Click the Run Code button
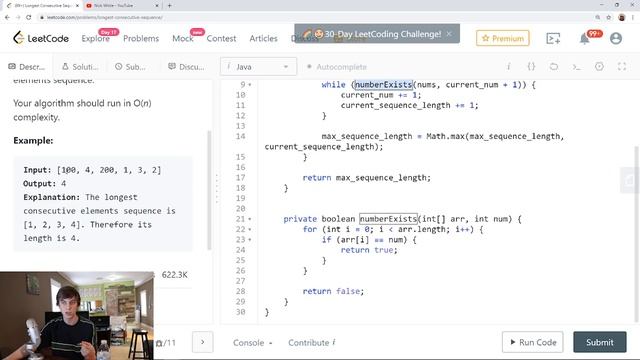 (533, 342)
